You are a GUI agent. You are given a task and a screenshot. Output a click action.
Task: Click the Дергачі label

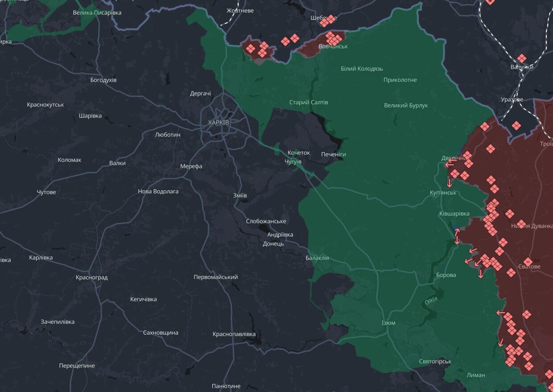[x=201, y=94]
